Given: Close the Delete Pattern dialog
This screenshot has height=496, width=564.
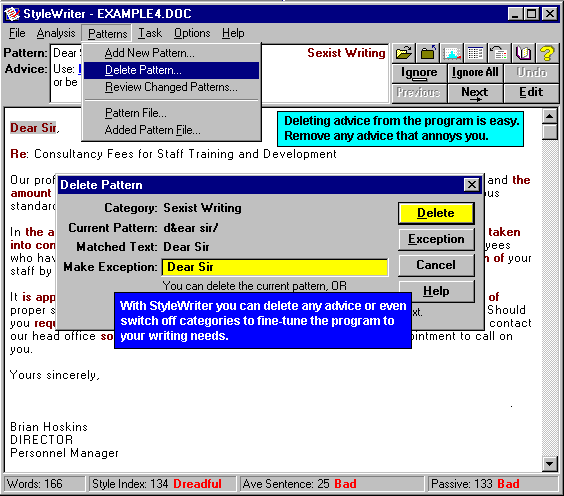Looking at the screenshot, I should [x=472, y=185].
